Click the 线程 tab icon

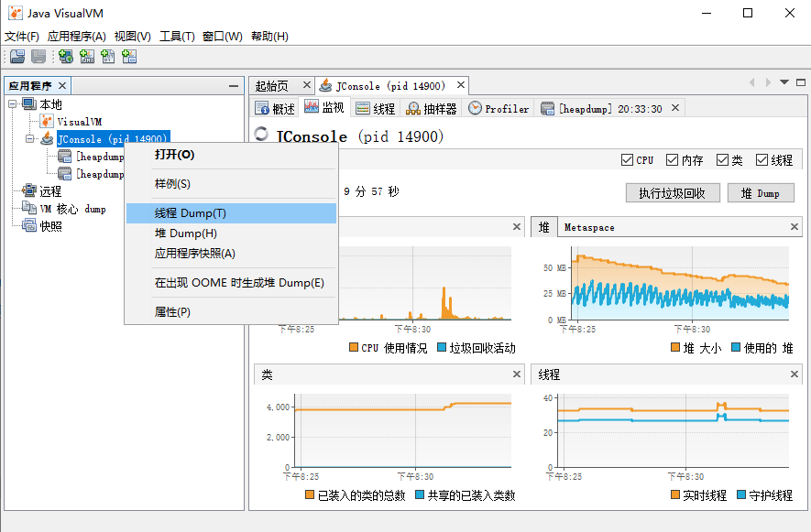[x=363, y=108]
